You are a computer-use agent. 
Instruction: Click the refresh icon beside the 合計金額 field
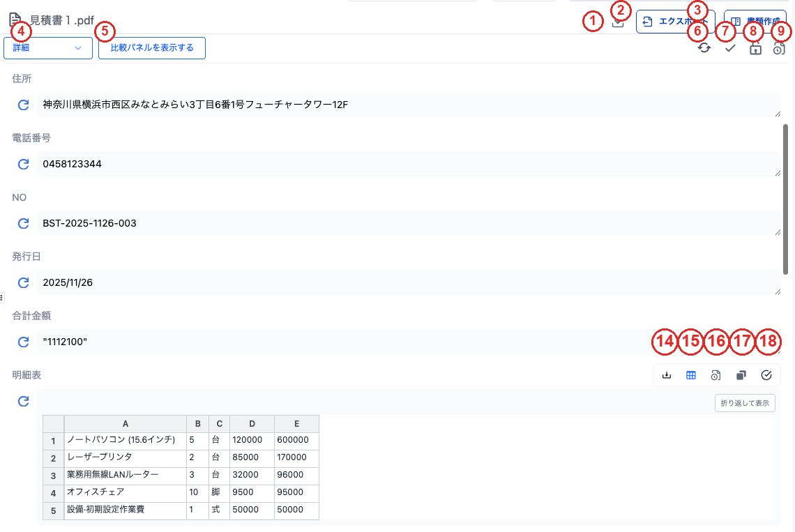23,342
